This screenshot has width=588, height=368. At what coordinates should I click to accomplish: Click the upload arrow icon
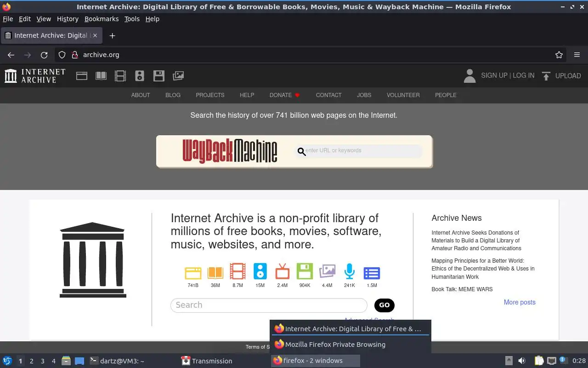(546, 76)
